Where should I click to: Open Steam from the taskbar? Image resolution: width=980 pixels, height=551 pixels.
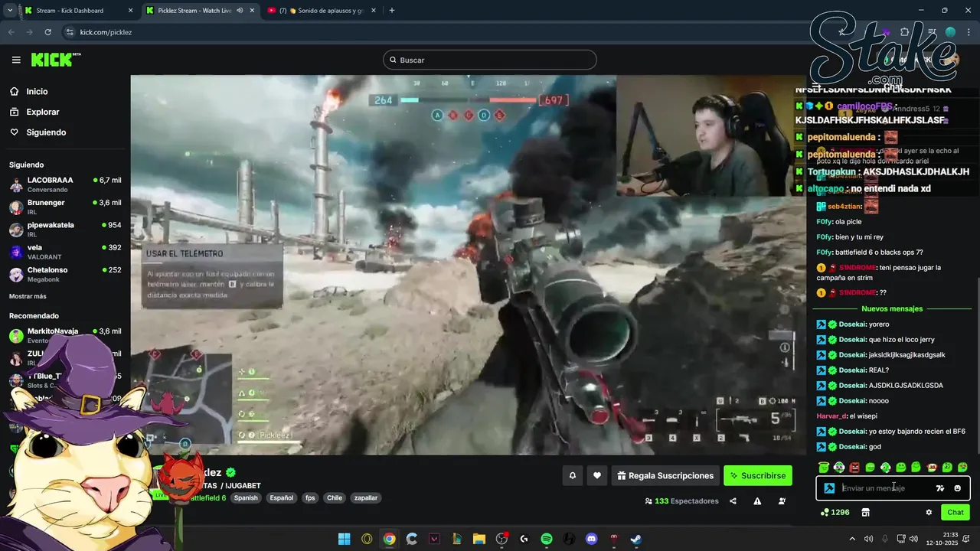point(635,539)
